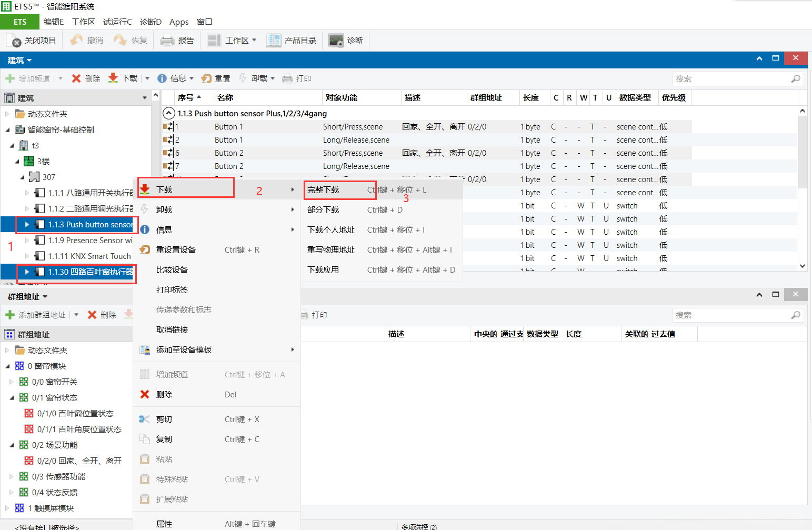Screen dimensions: 812x530
Task: Expand the 0/3 传感器功能 group node
Action: pos(12,476)
